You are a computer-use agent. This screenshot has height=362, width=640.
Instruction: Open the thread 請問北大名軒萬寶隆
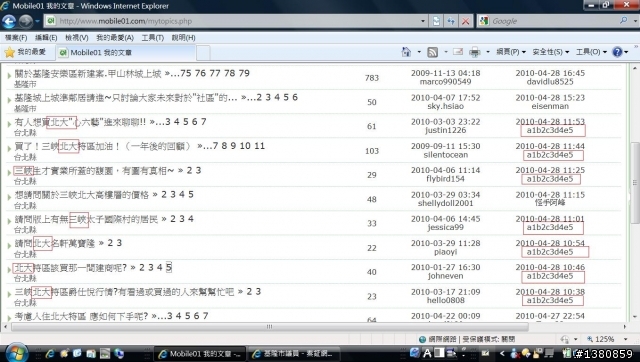tap(55, 243)
